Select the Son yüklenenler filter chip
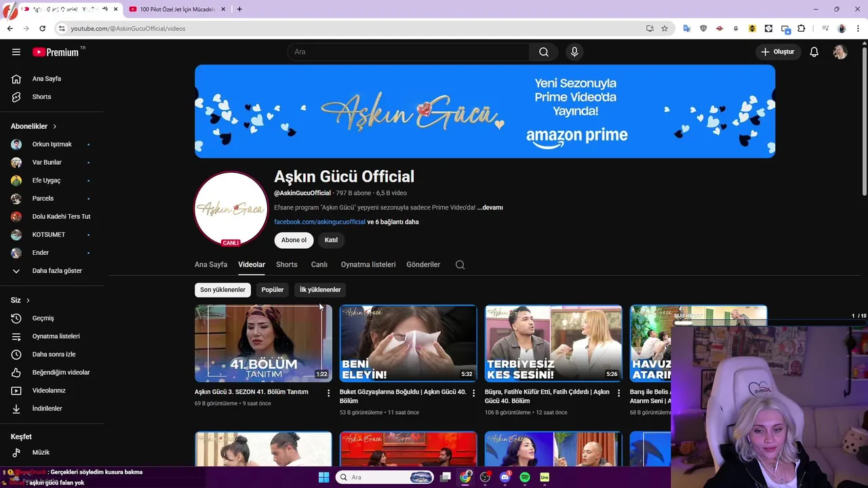The width and height of the screenshot is (868, 488). coord(222,289)
